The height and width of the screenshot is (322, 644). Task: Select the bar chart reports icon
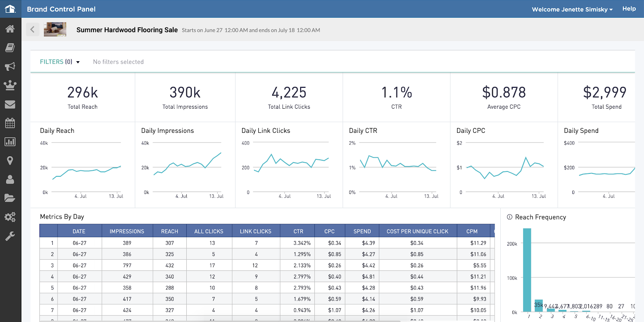point(10,142)
